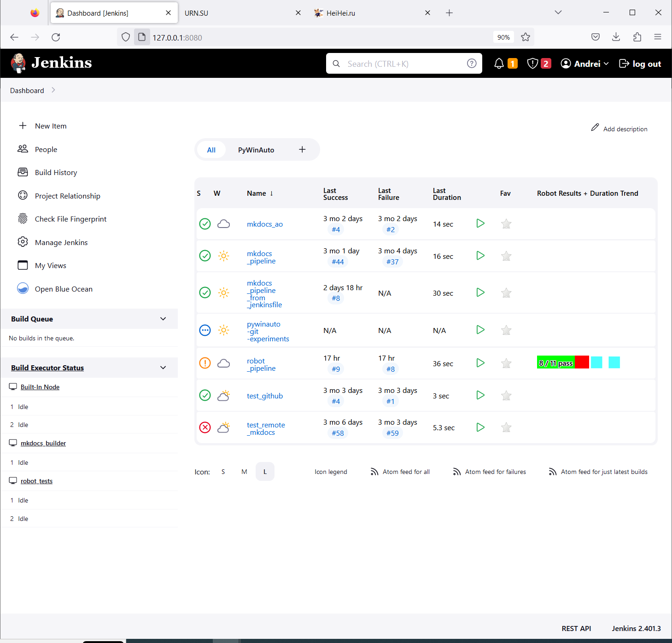Open the Firefox application hamburger menu
This screenshot has width=672, height=643.
point(658,37)
